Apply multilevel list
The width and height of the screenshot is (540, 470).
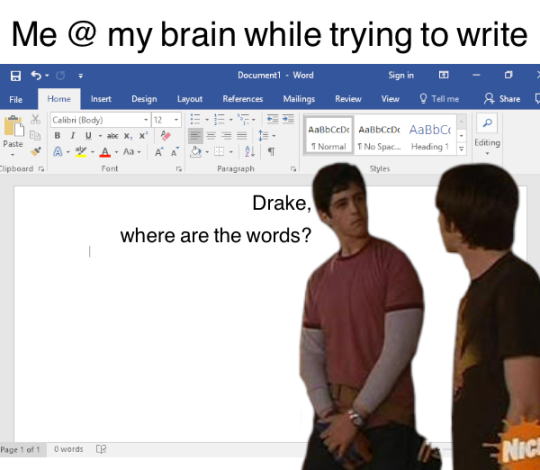[x=243, y=119]
